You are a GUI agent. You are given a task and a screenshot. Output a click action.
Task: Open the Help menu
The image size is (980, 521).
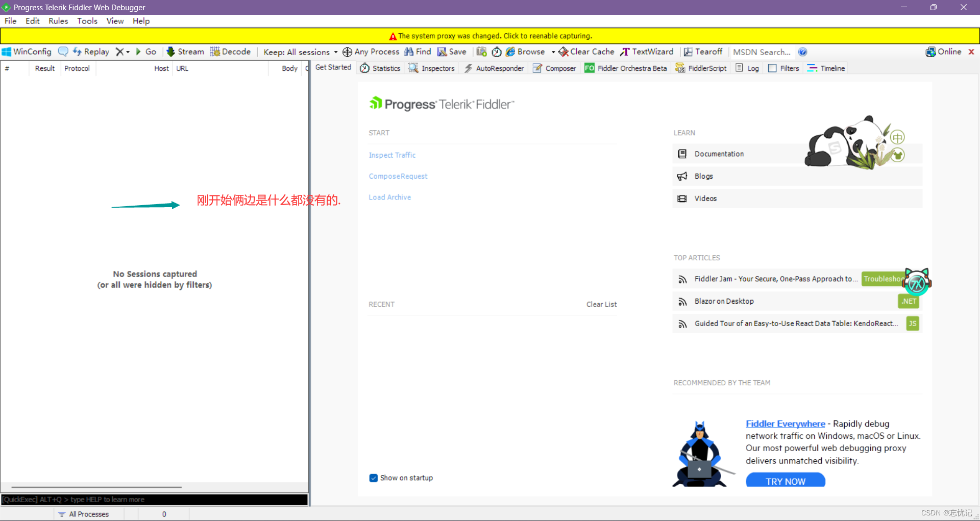141,21
